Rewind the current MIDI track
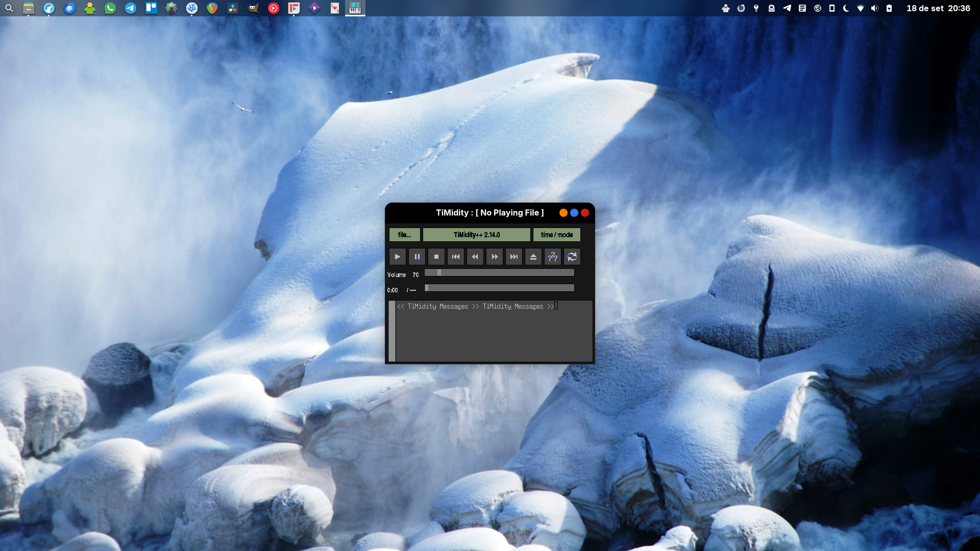 coord(475,257)
